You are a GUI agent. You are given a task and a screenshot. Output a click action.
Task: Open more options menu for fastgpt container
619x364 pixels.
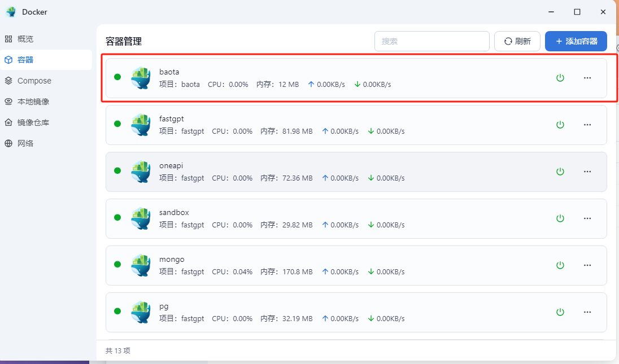(587, 125)
